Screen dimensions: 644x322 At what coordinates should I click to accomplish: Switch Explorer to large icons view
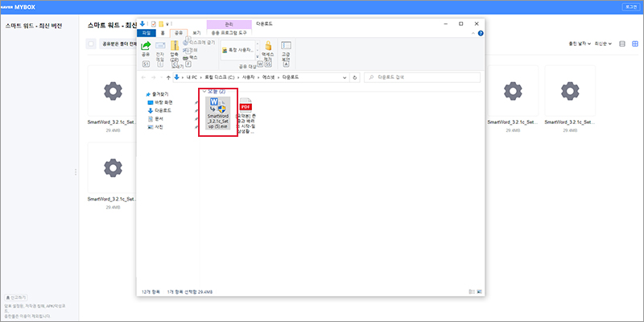tap(479, 291)
